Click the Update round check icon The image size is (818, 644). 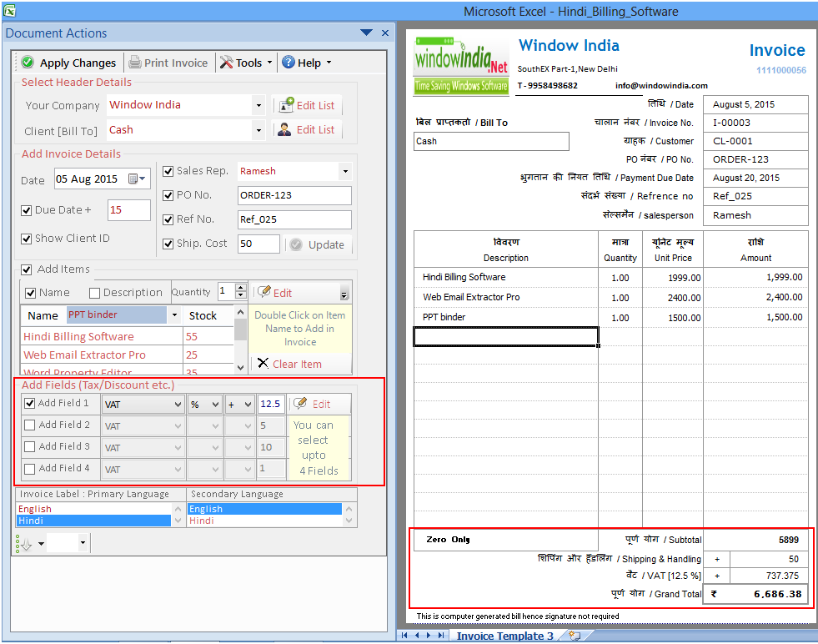coord(296,244)
